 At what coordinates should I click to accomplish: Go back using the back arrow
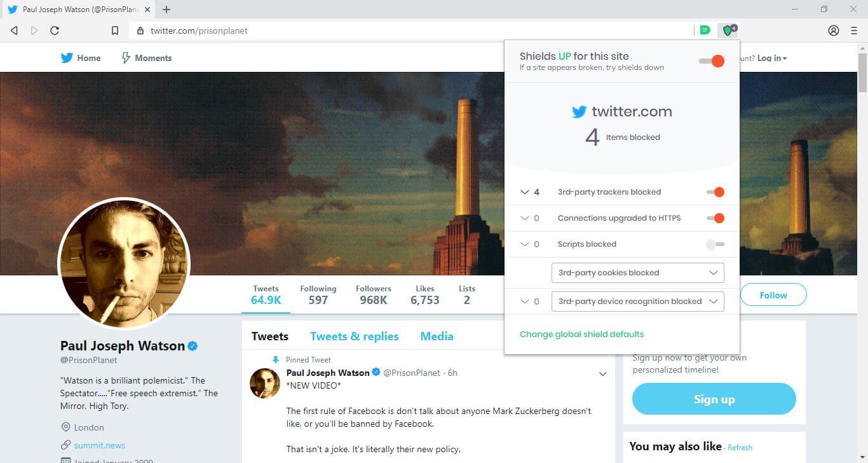coord(14,31)
